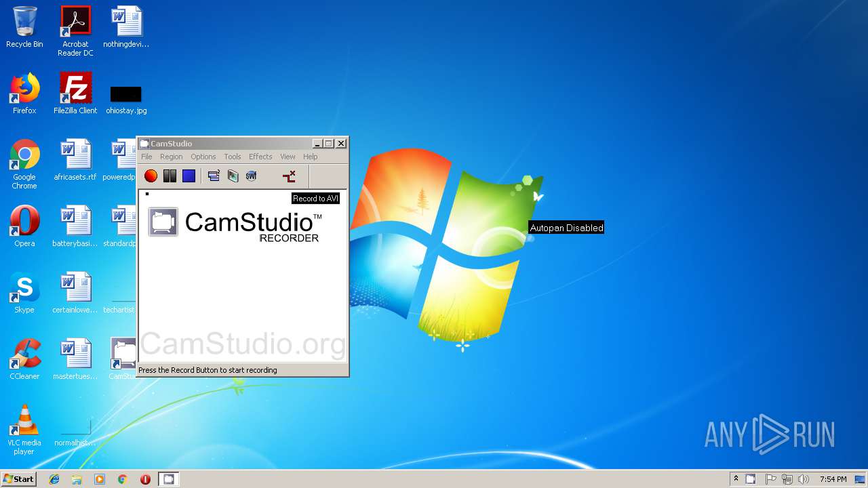Click the blue Stop recording button

coord(189,176)
